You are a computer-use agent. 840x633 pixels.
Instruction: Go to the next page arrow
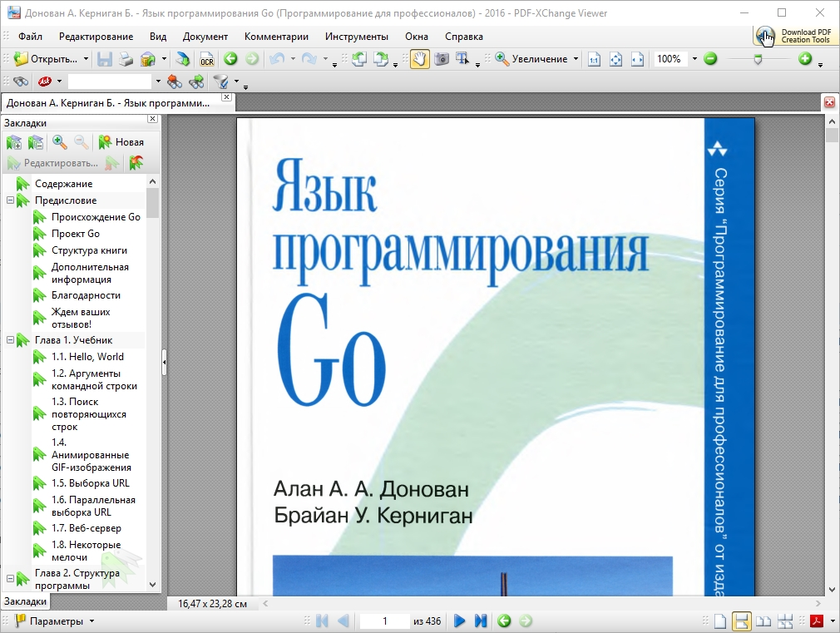pyautogui.click(x=459, y=621)
